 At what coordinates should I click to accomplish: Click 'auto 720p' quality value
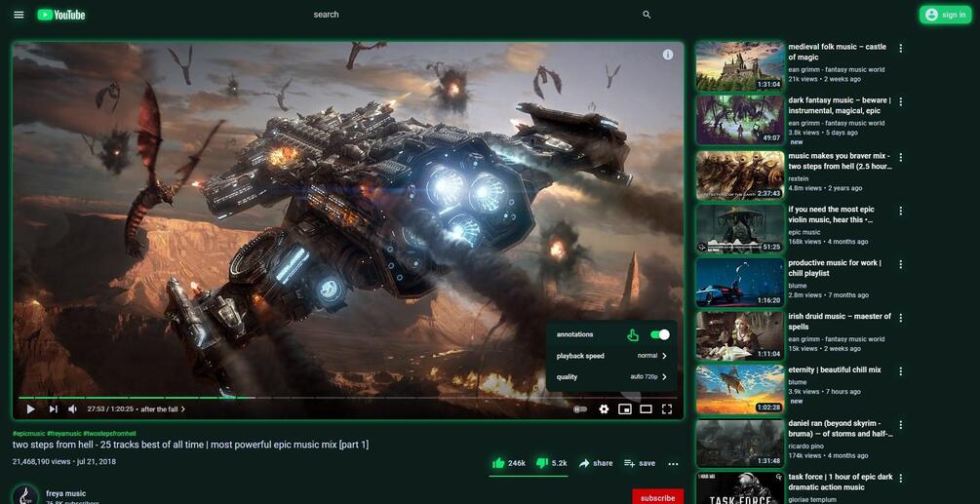coord(645,377)
